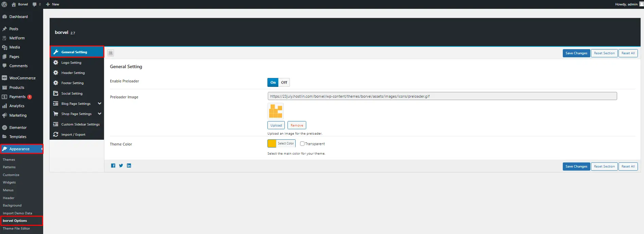
Task: Click the top Save Changes button
Action: point(576,53)
